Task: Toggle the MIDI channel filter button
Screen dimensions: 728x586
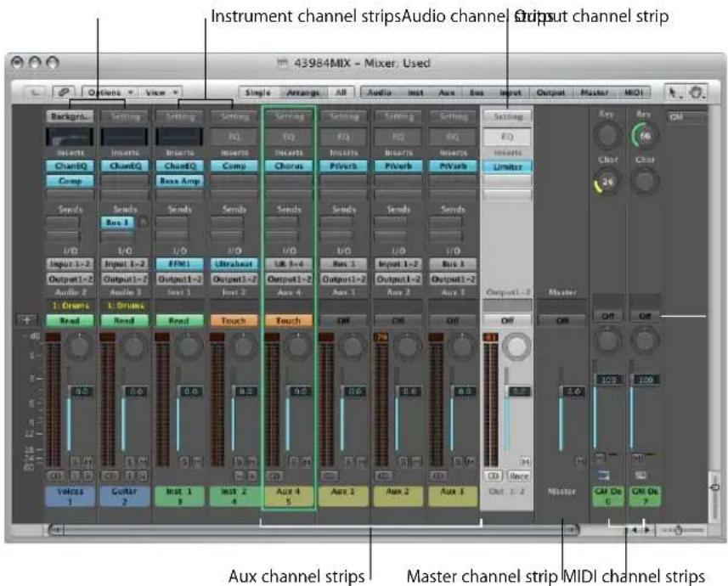Action: click(634, 93)
